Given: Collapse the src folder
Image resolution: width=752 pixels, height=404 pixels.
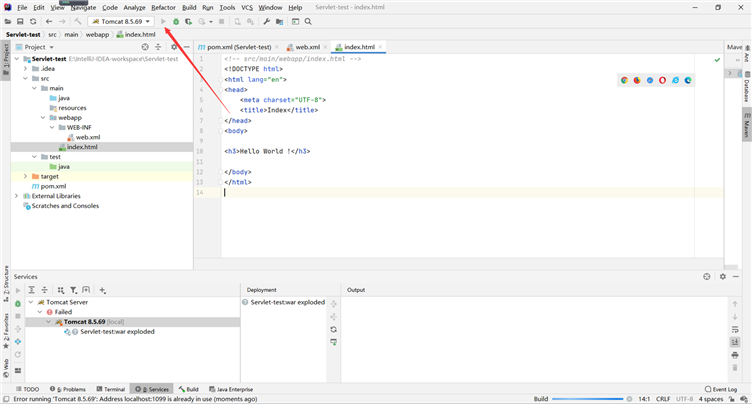Looking at the screenshot, I should point(25,78).
